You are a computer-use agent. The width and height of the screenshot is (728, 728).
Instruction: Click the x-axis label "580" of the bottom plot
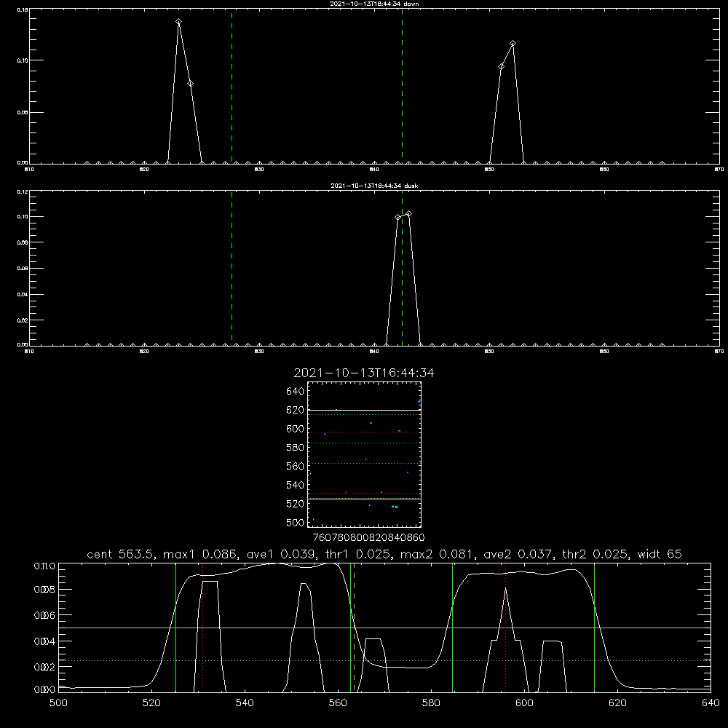click(x=431, y=703)
